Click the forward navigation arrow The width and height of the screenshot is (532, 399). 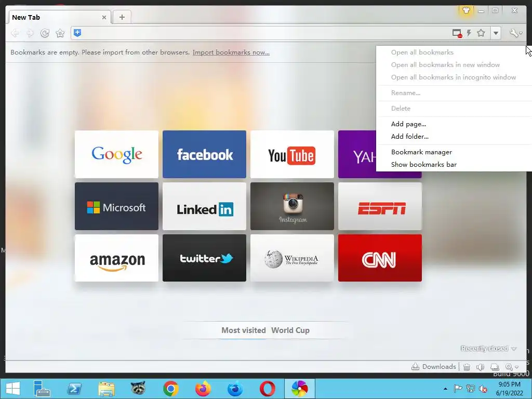tap(30, 33)
